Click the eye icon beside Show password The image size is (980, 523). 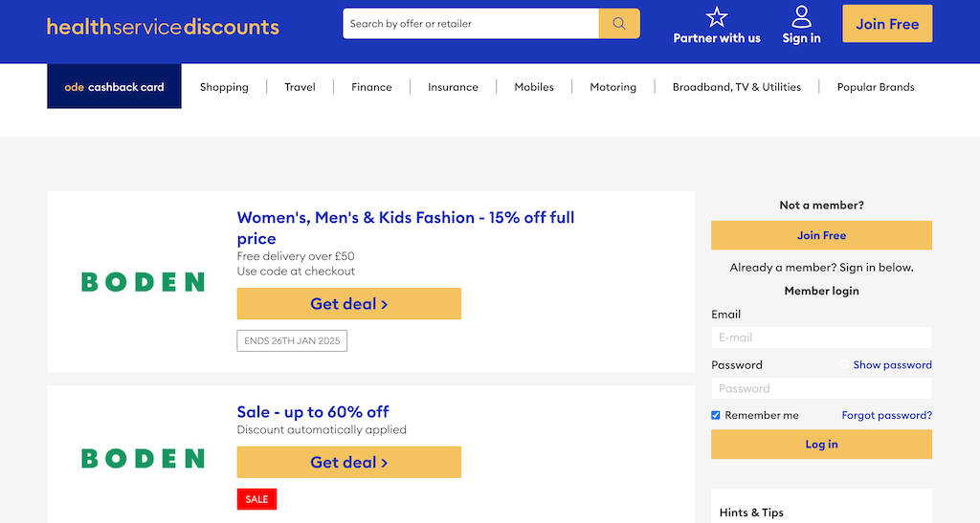pyautogui.click(x=844, y=364)
